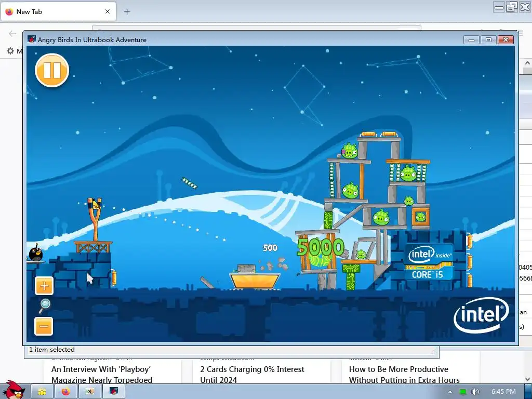Close the New Tab browser tab
The width and height of the screenshot is (532, 399).
tap(108, 11)
